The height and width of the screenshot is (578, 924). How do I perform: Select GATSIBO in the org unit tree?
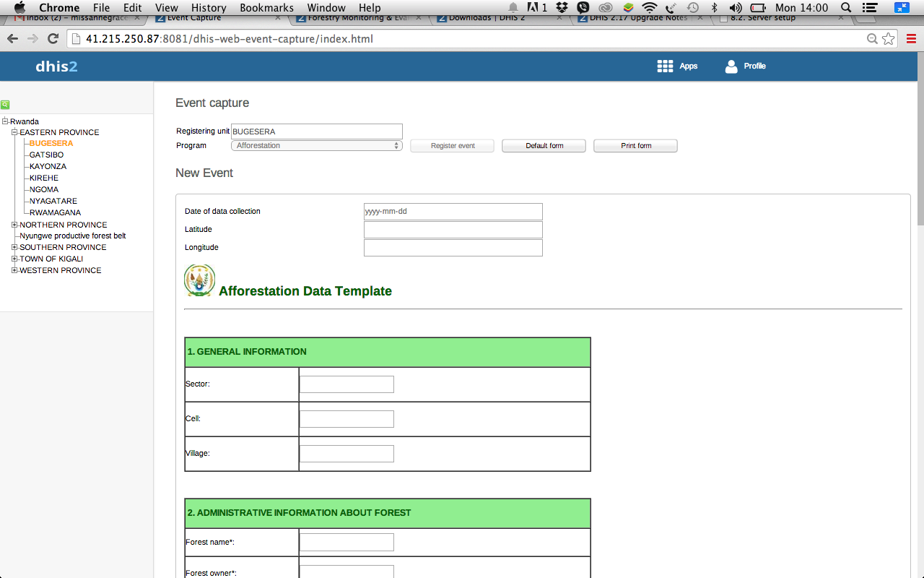(x=46, y=155)
